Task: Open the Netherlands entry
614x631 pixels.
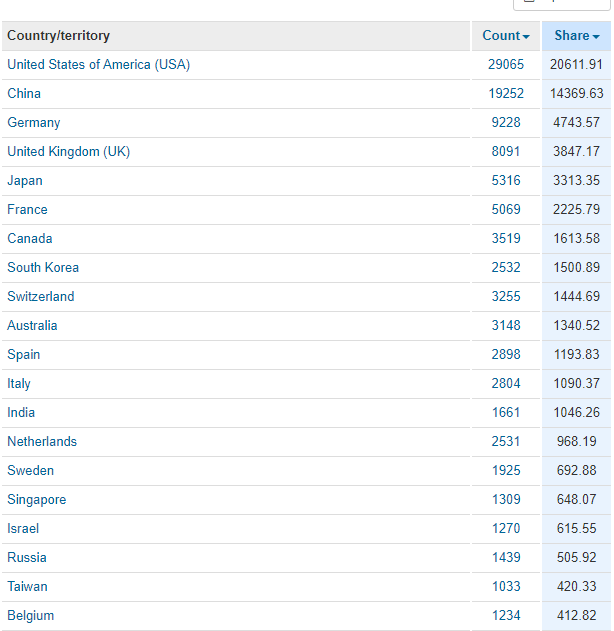Action: coord(42,442)
